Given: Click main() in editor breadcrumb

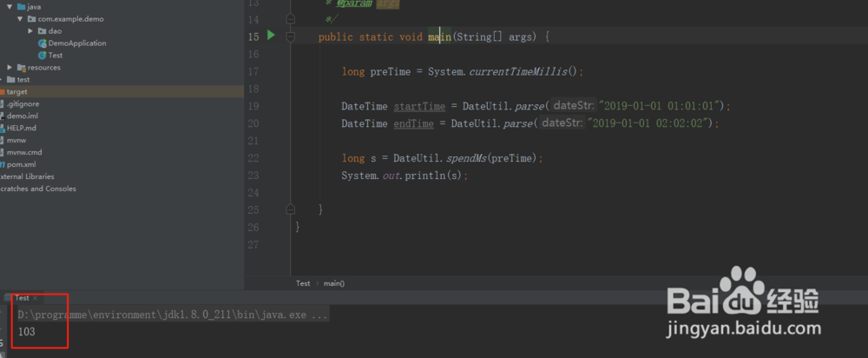Looking at the screenshot, I should (x=334, y=283).
